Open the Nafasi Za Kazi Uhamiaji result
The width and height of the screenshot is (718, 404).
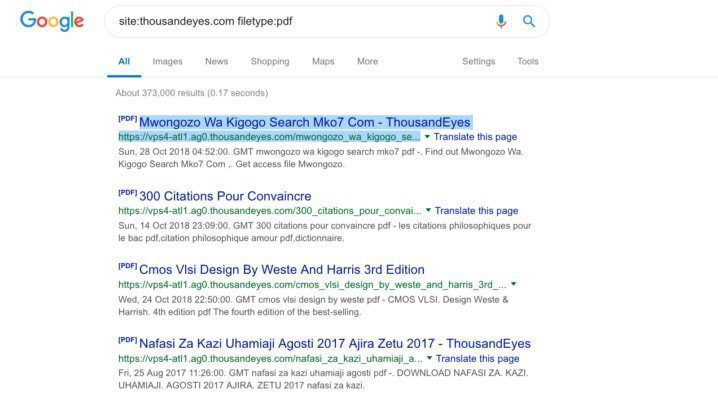coord(334,344)
